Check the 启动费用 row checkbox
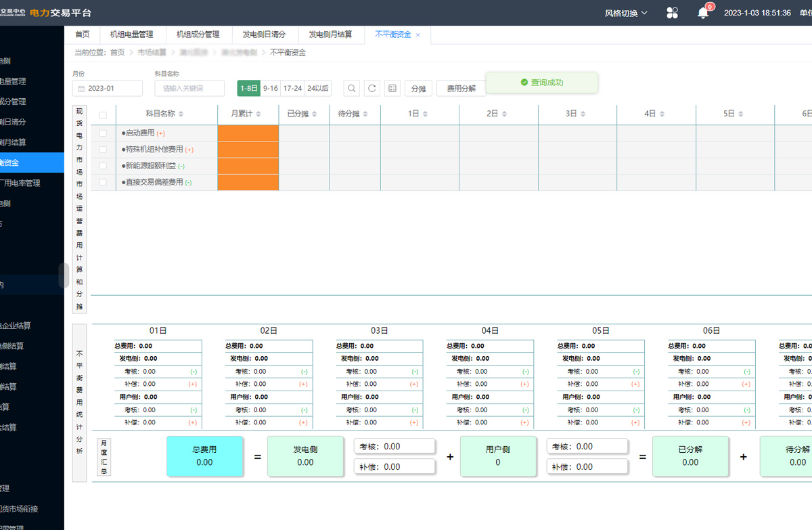Screen dimensions: 812x530 pyautogui.click(x=103, y=133)
